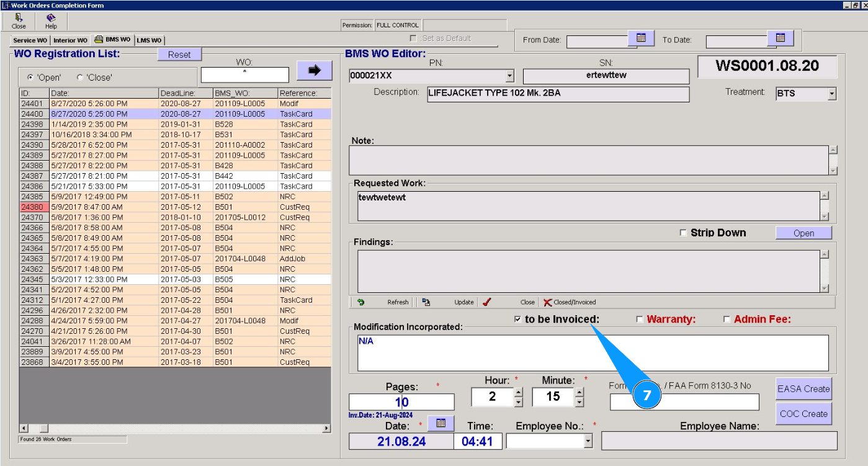Uncheck the to be Invoiced checkbox
Image resolution: width=868 pixels, height=466 pixels.
[518, 320]
